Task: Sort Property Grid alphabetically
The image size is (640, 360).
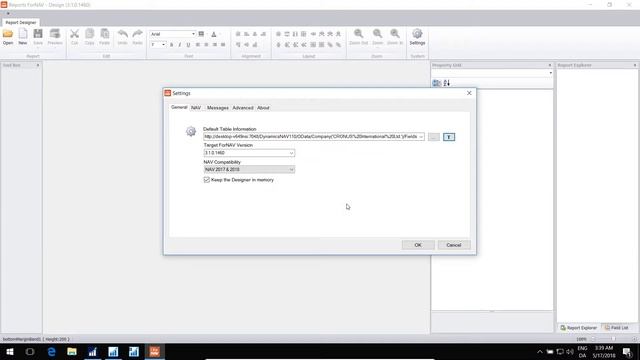Action: [447, 83]
